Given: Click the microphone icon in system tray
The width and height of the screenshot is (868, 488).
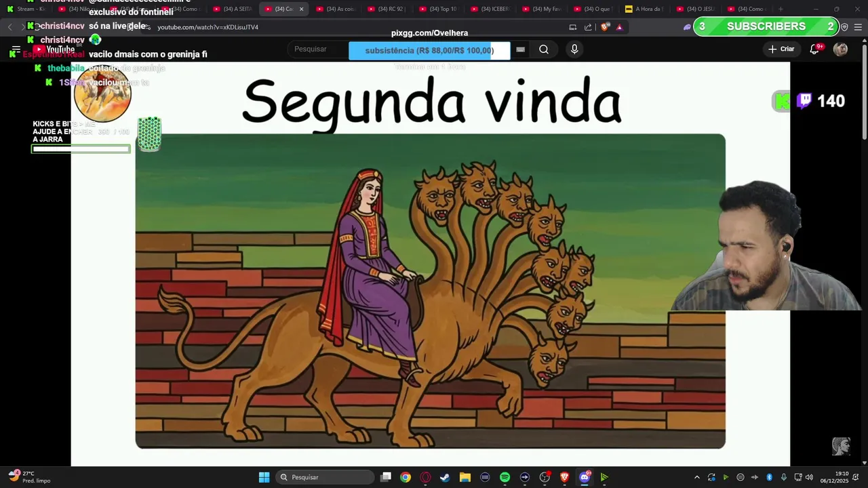Looking at the screenshot, I should [x=784, y=477].
